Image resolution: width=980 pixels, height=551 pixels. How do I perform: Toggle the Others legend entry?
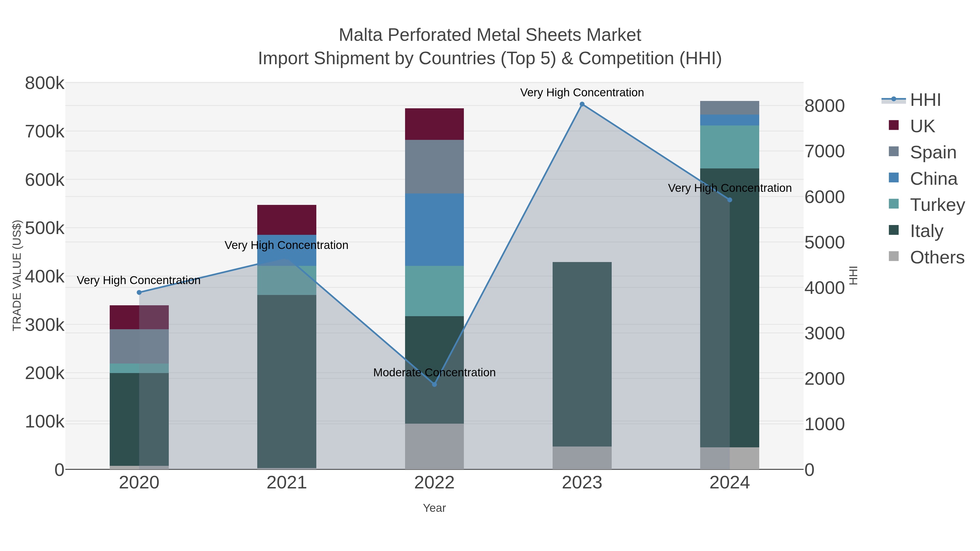[926, 257]
